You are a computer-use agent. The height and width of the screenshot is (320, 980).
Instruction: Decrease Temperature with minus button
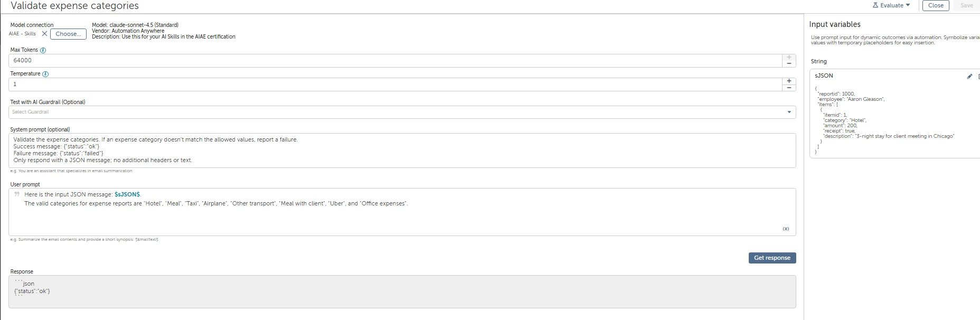click(x=789, y=88)
